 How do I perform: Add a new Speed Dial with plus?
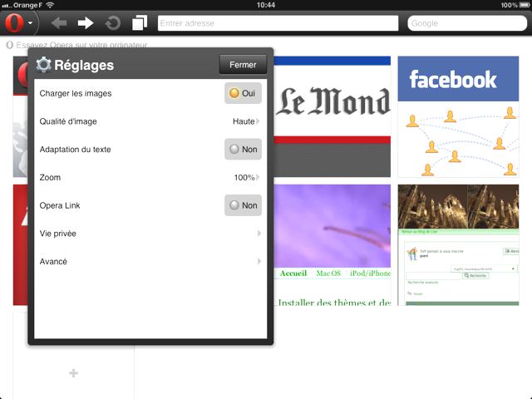click(73, 373)
